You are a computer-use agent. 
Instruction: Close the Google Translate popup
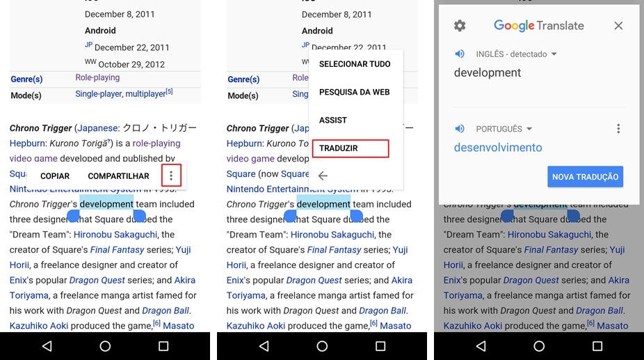618,26
